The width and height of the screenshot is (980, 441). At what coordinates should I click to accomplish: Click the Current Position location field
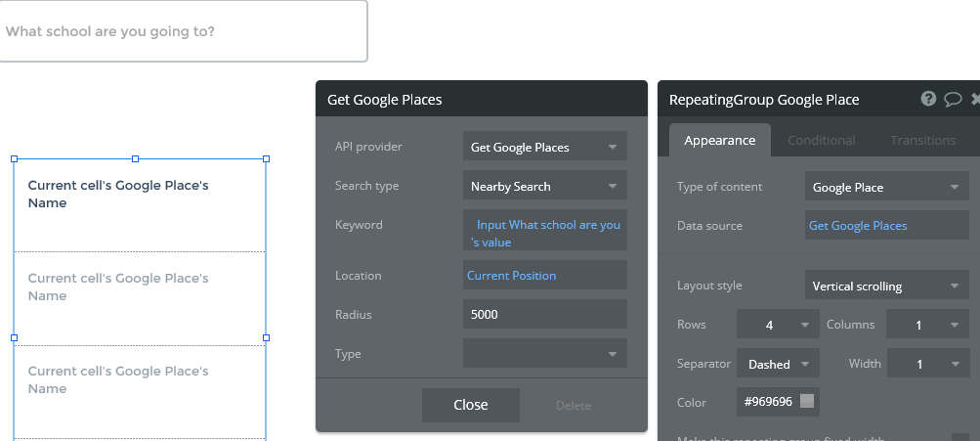pos(544,276)
